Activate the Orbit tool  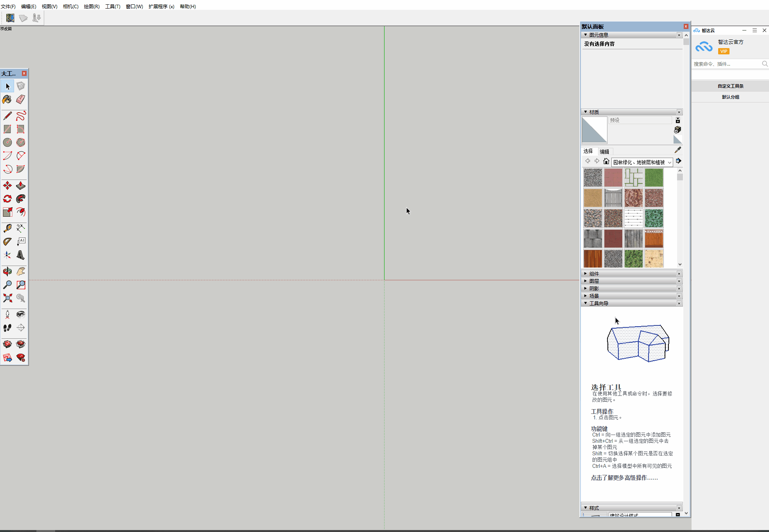point(7,271)
